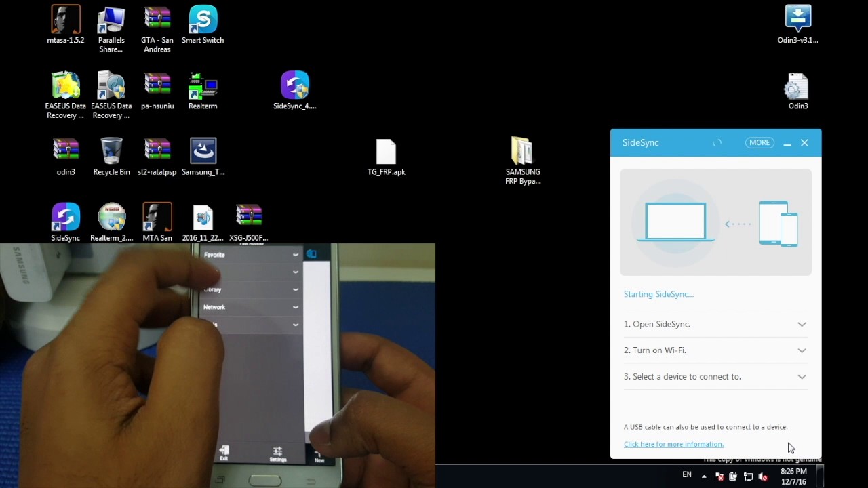Open 'Click here for more information.' link
The width and height of the screenshot is (868, 488).
click(673, 445)
